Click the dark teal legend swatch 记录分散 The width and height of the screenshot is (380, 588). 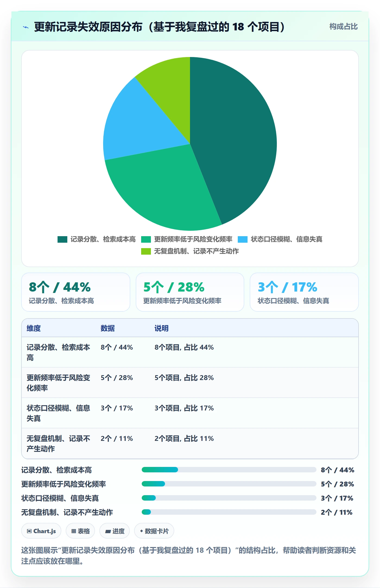(x=62, y=239)
